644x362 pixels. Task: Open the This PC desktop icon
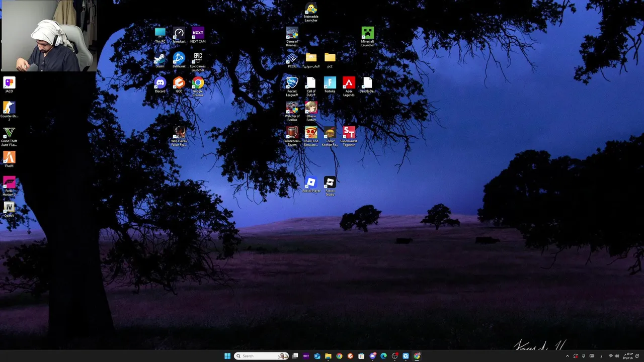[x=160, y=35]
